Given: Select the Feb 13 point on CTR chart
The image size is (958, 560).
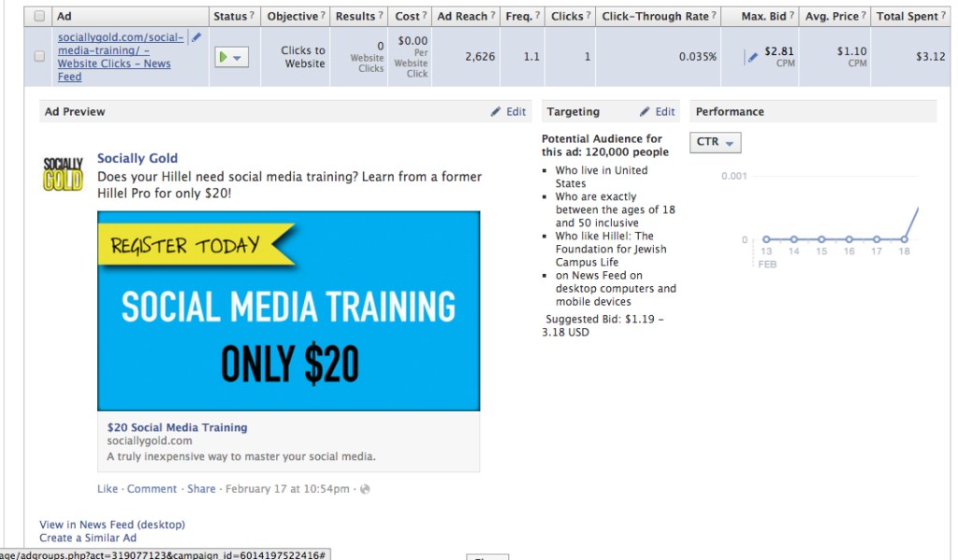Looking at the screenshot, I should (x=766, y=239).
